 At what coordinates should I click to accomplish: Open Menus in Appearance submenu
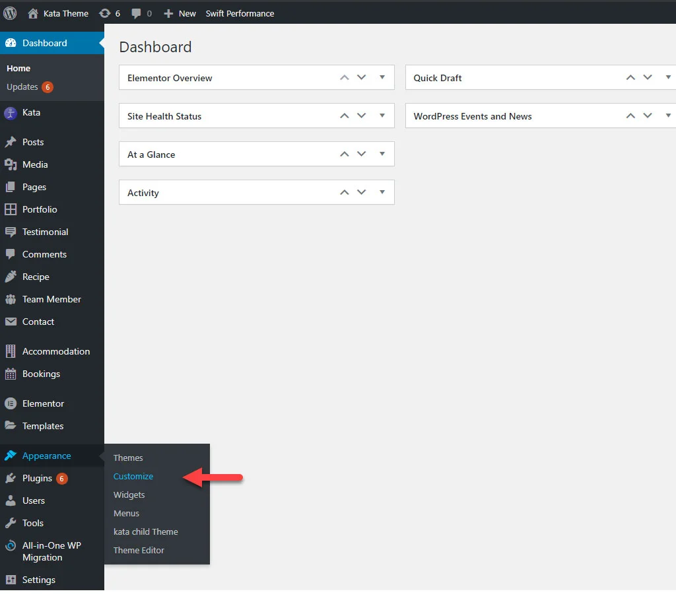126,514
